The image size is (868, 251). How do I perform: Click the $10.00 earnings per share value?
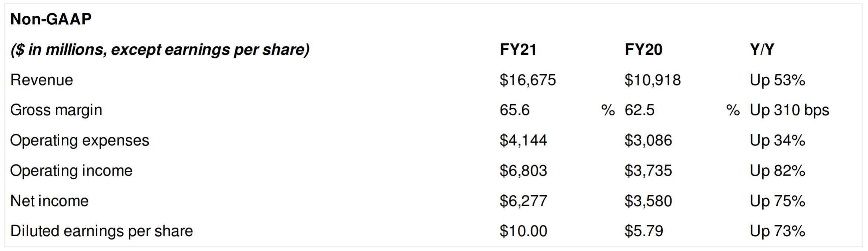coord(523,231)
